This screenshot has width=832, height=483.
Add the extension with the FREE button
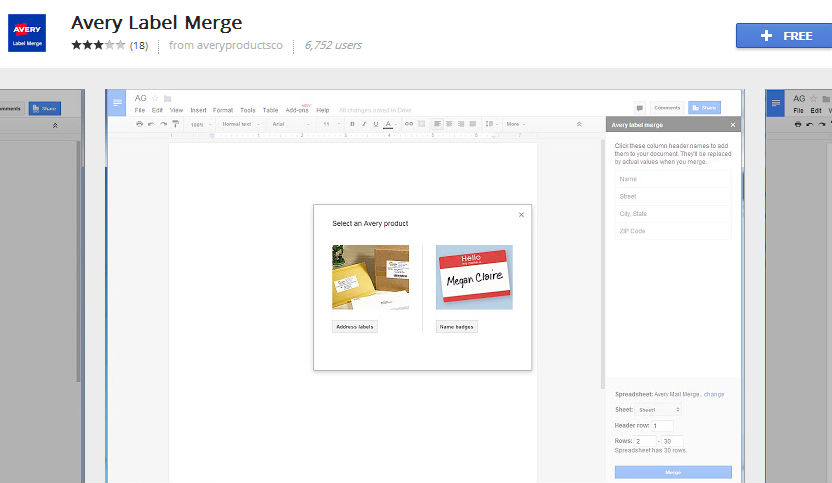pos(784,36)
